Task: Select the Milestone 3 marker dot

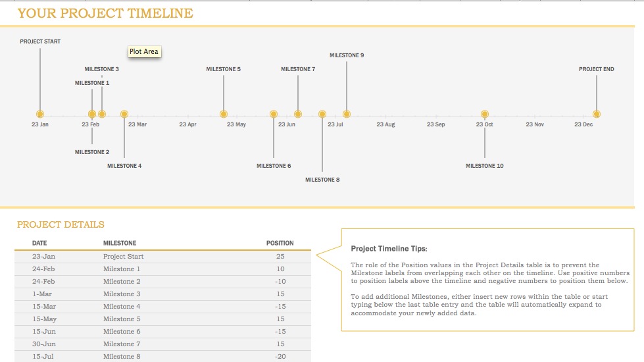Action: (x=102, y=115)
